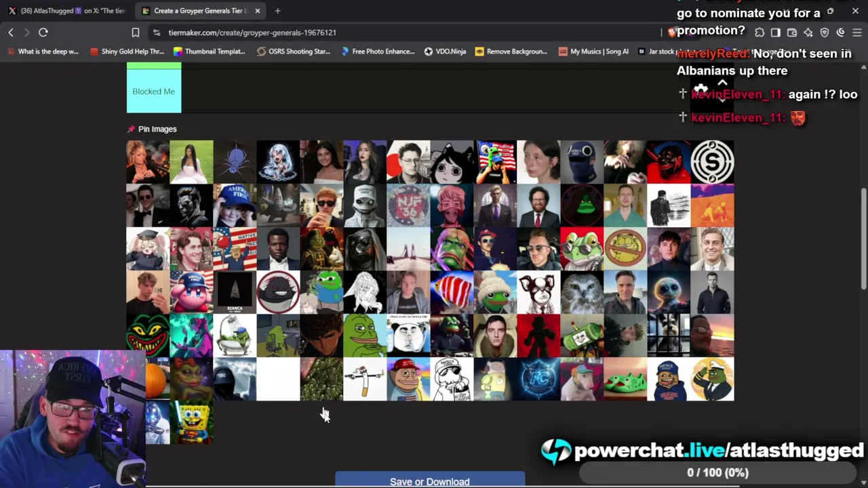Select the black cat-eared cartoon face image
Screen dimensions: 868x488
tap(452, 162)
